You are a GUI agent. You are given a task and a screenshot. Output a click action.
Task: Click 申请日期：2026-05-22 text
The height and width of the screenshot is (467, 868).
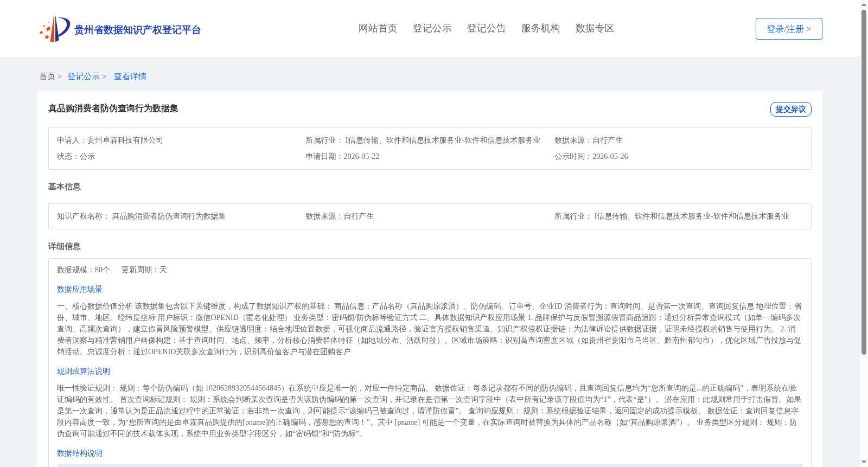click(x=342, y=156)
